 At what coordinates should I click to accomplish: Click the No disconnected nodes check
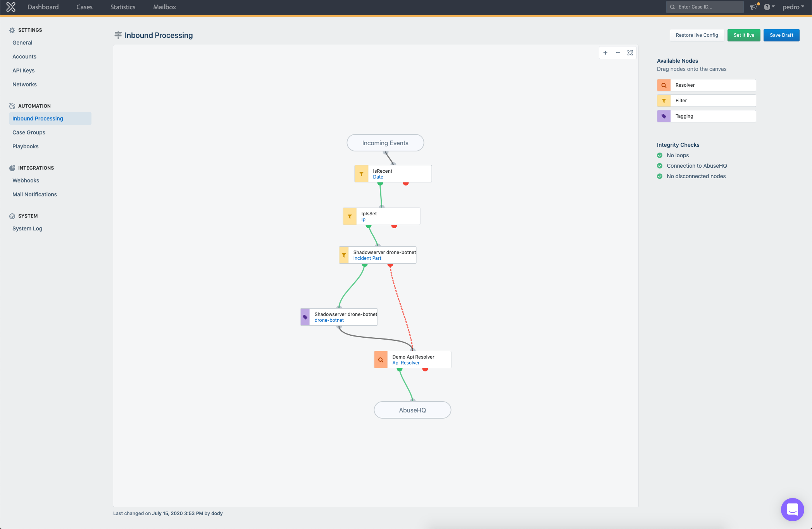(660, 176)
